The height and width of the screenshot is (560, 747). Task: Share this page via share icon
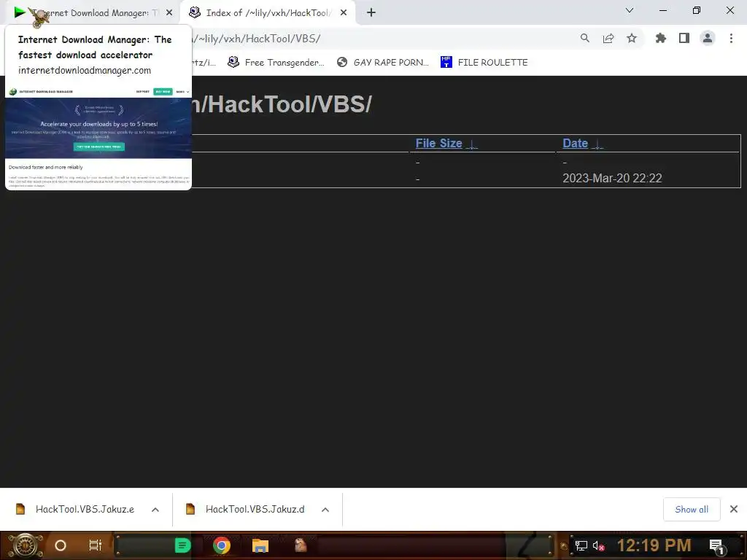coord(608,39)
